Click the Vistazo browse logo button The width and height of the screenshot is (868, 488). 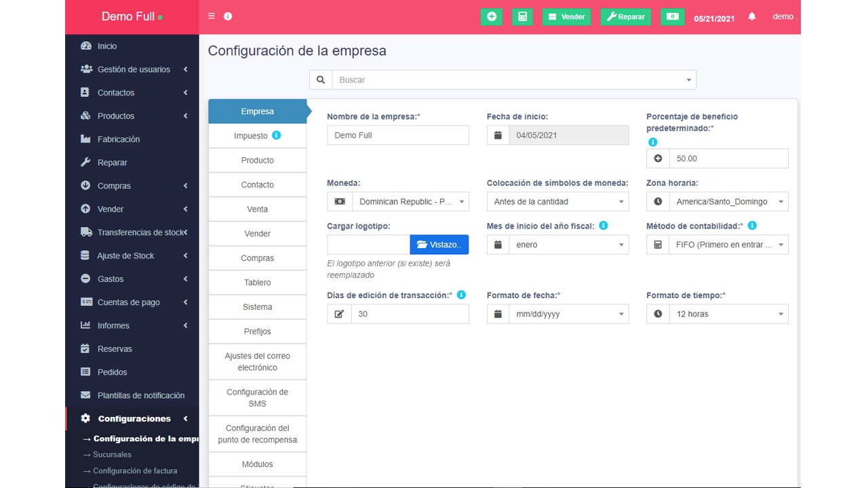[x=439, y=245]
